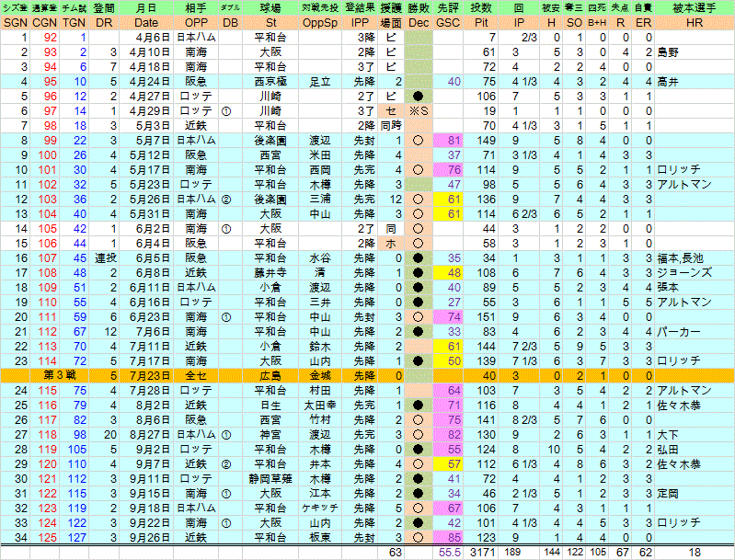
Task: Click the 第３戦 all-star row label
Action: click(60, 375)
